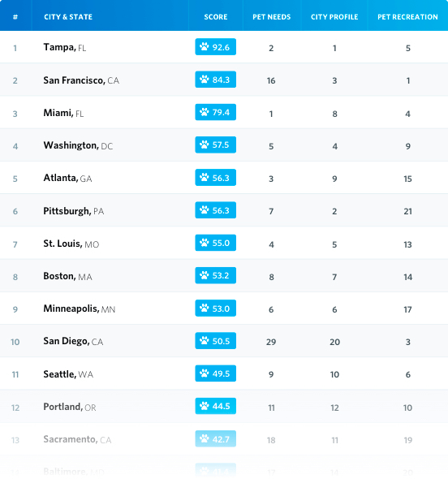Click the paw icon beside score 84.3
The image size is (448, 479).
(x=204, y=80)
